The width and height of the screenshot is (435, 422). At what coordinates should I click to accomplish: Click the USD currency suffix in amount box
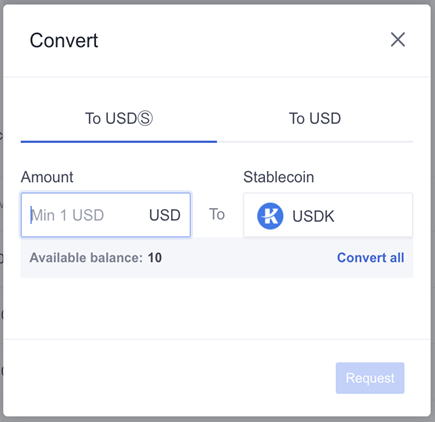[x=165, y=215]
